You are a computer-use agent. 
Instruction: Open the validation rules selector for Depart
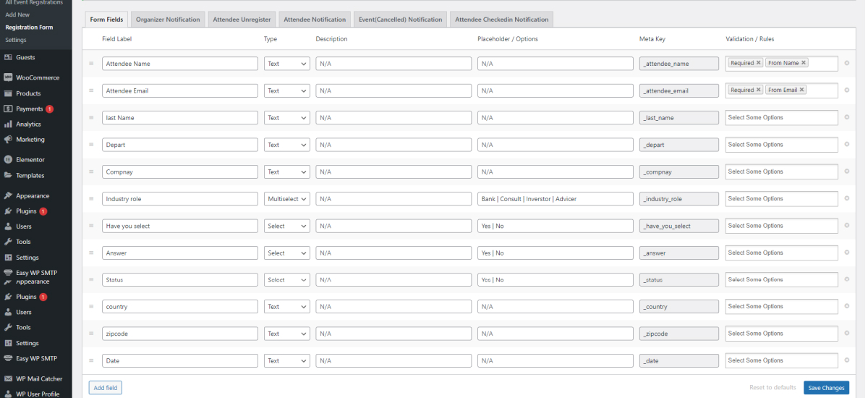(x=781, y=145)
